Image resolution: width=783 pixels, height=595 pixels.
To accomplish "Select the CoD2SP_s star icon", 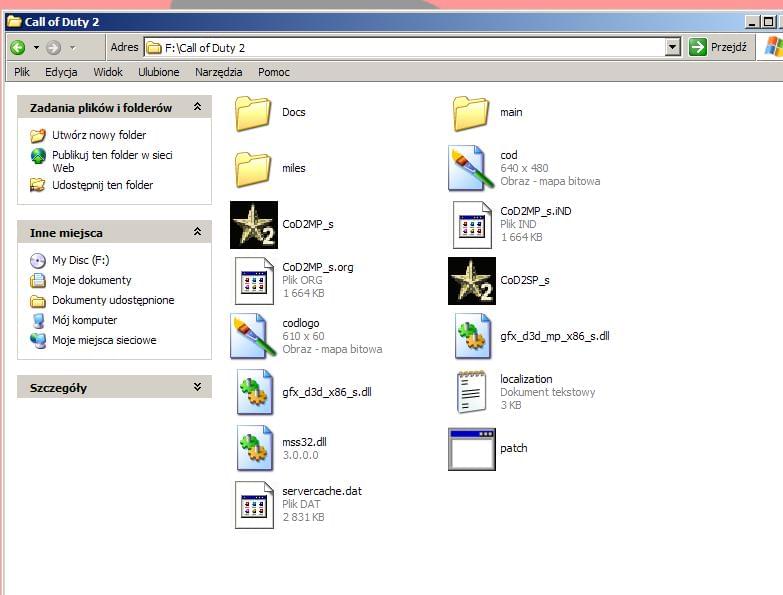I will click(471, 280).
